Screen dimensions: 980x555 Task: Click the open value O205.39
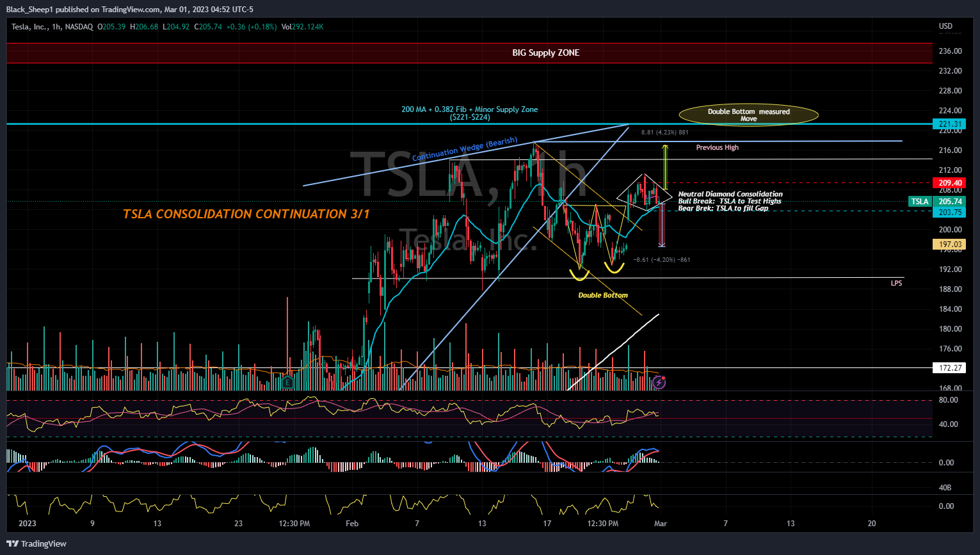[x=111, y=27]
